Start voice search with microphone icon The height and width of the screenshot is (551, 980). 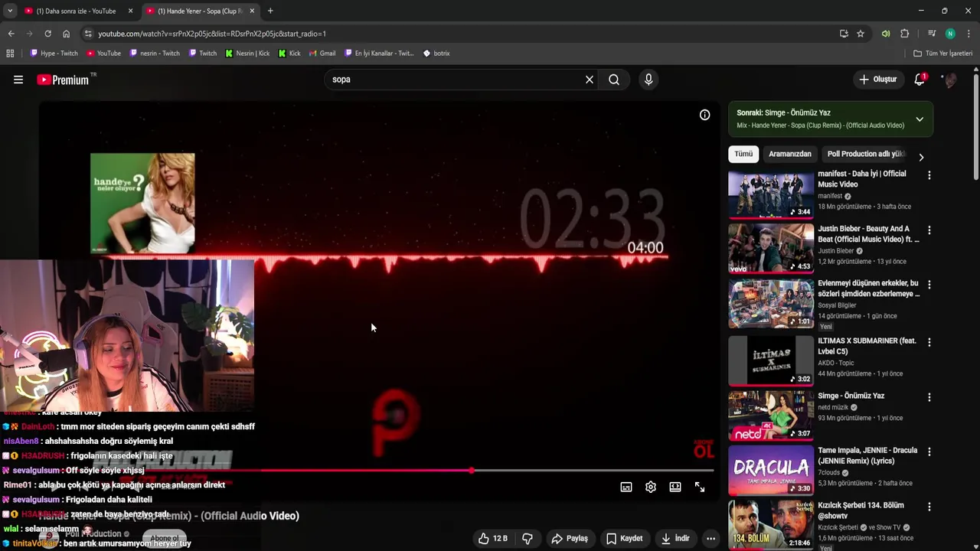pyautogui.click(x=648, y=80)
